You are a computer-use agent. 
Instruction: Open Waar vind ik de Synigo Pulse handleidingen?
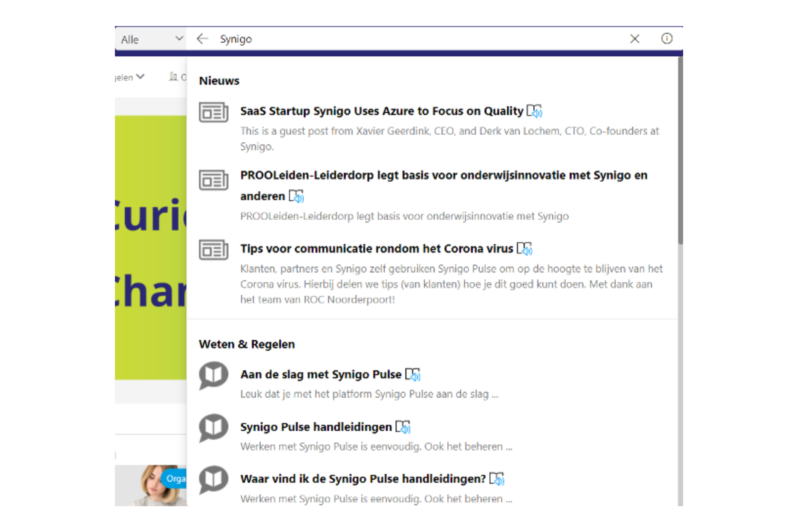tap(363, 479)
